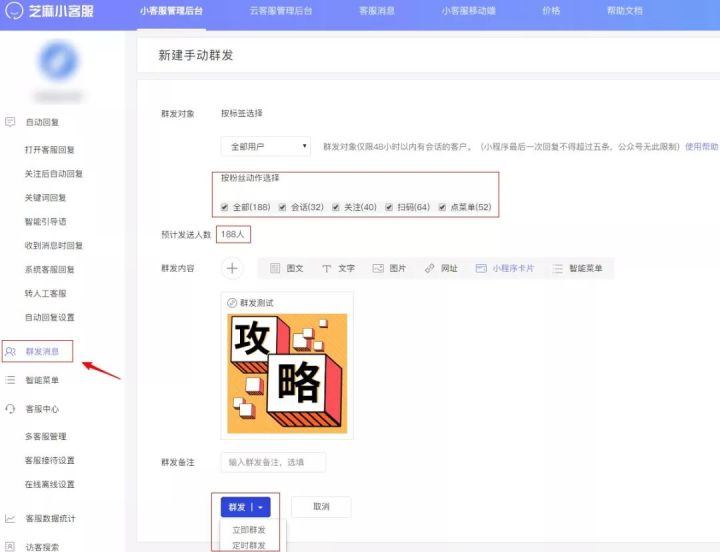
Task: Click the plus icon to add 群发内容
Action: click(232, 268)
